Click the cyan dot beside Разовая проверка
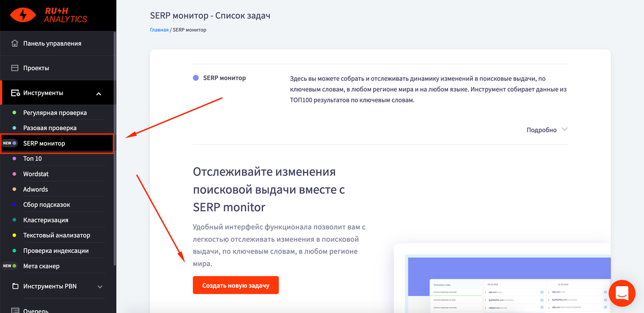This screenshot has width=644, height=313. (x=14, y=128)
